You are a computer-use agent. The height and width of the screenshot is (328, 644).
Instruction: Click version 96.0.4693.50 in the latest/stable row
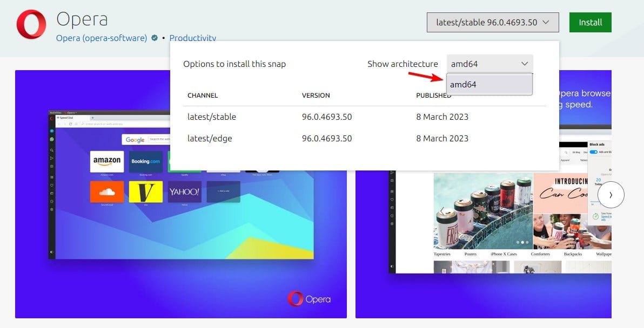[327, 117]
